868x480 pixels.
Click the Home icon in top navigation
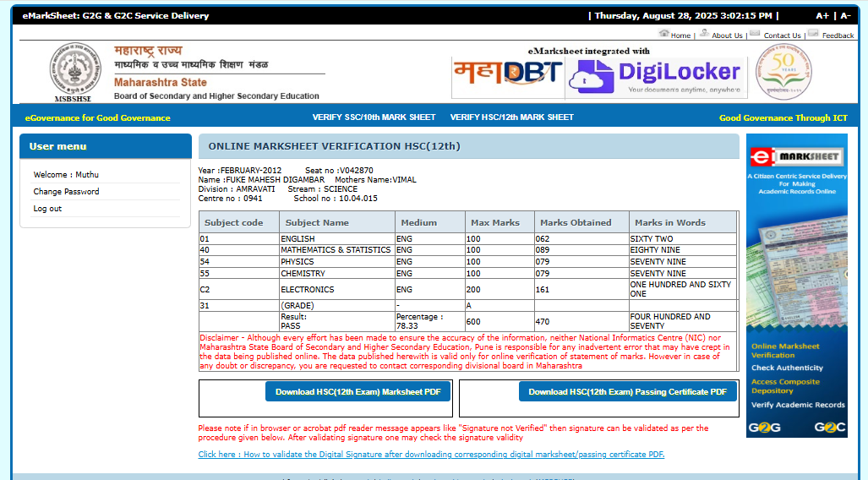pyautogui.click(x=663, y=34)
